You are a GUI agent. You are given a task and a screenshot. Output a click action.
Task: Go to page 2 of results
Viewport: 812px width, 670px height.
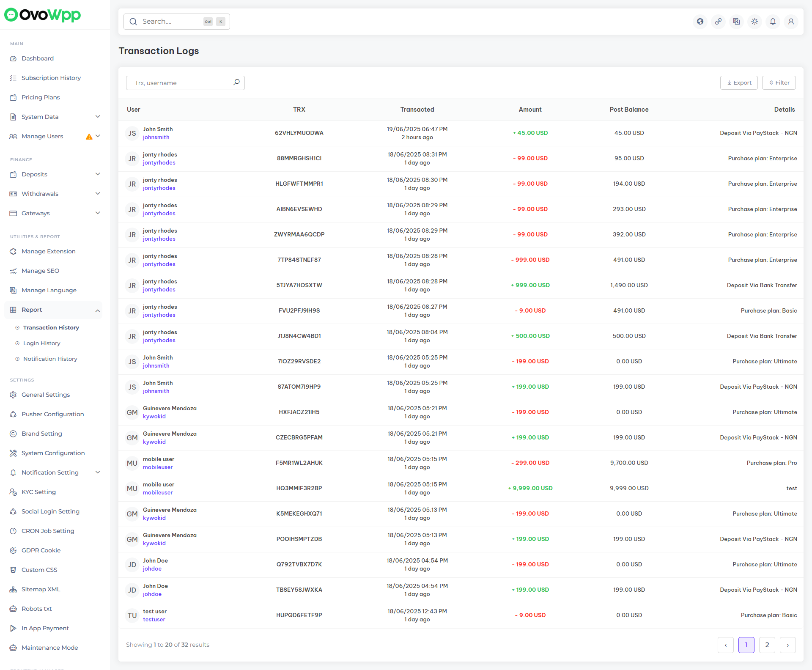click(767, 645)
